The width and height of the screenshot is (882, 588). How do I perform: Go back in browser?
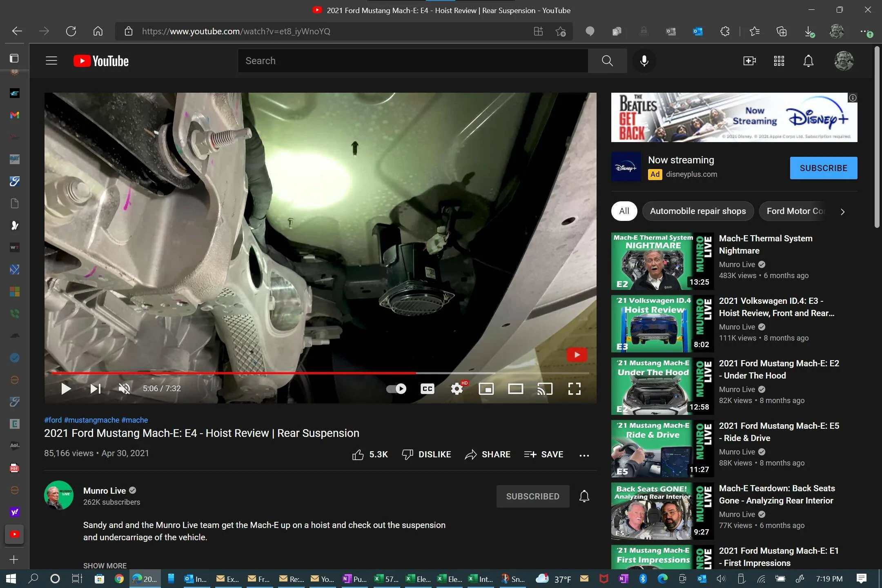pyautogui.click(x=17, y=31)
